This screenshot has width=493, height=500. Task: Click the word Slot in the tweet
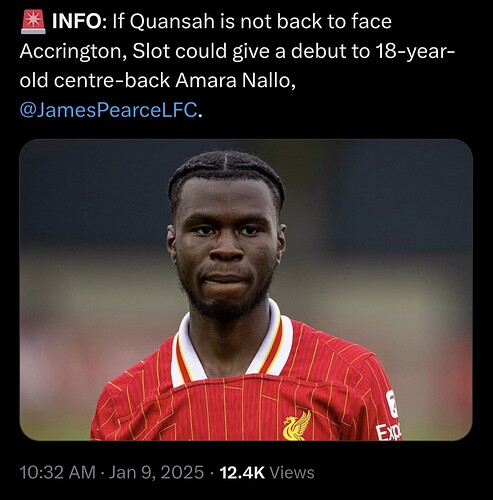pyautogui.click(x=152, y=51)
